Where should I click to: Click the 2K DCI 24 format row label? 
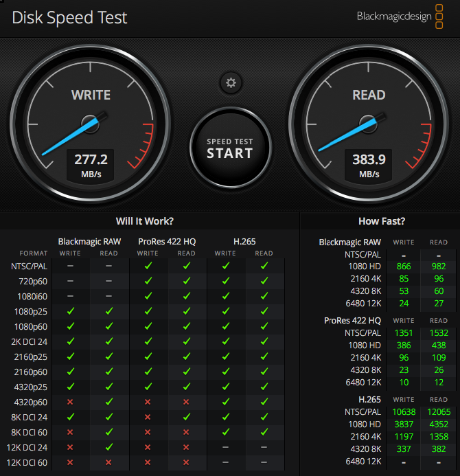pyautogui.click(x=29, y=342)
